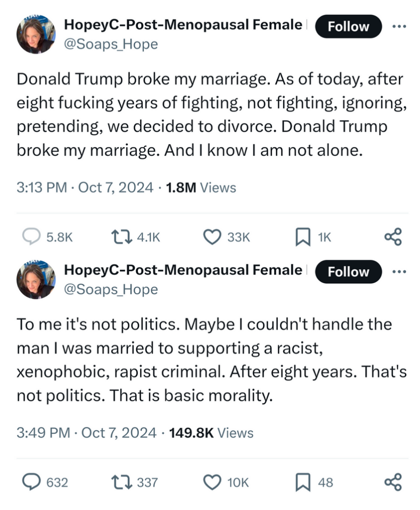
Task: Open the 3:13 PM timestamp link
Action: (x=42, y=187)
